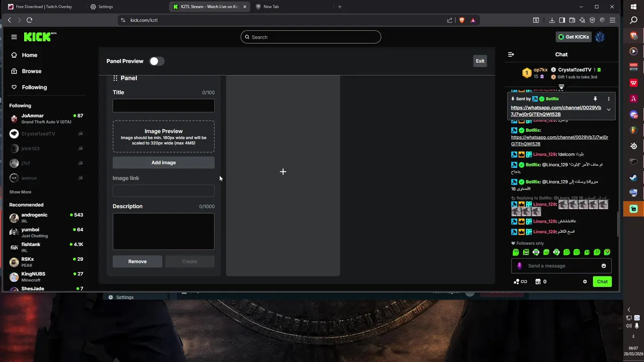This screenshot has height=362, width=644.
Task: Open a new browser tab
Action: click(340, 7)
